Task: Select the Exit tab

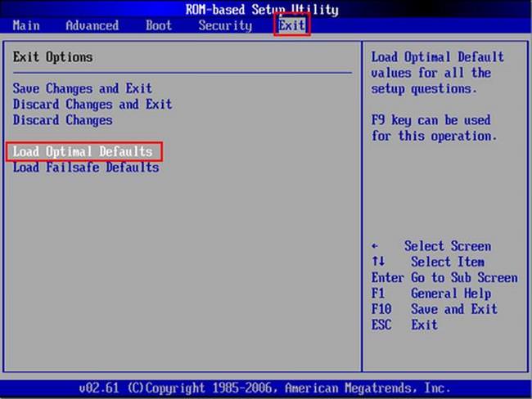Action: pyautogui.click(x=292, y=26)
